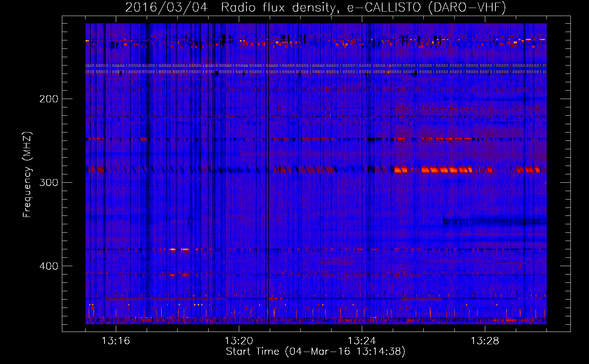Click the 'Frequency (MHZ)' axis label

27,175
